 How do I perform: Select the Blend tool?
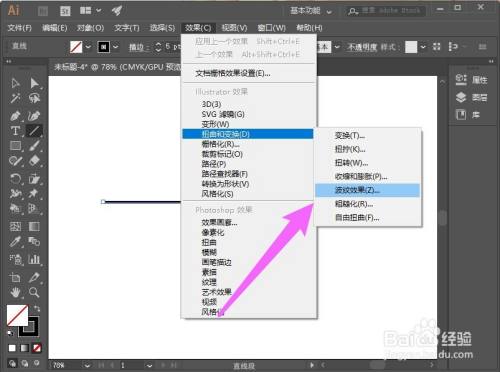click(x=34, y=241)
